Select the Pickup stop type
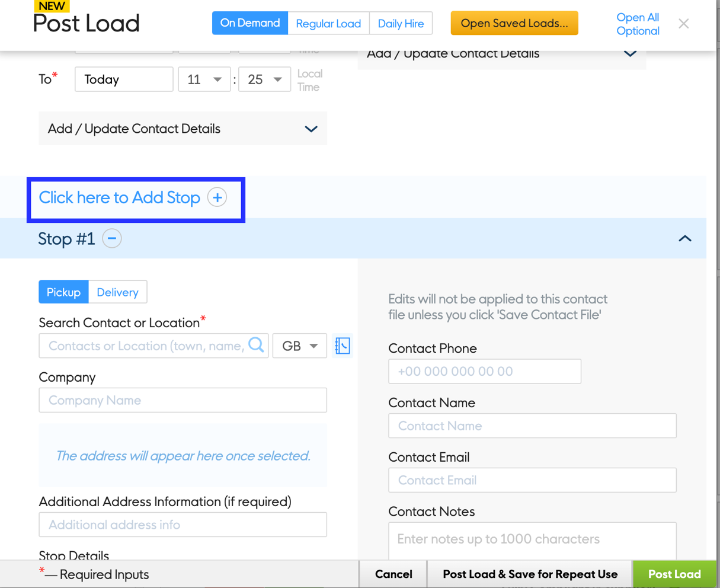 coord(63,292)
